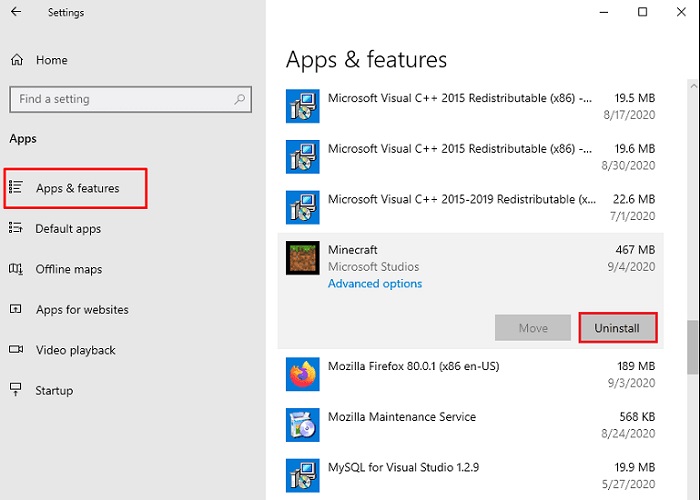Viewport: 700px width, 500px height.
Task: Go back with the Settings back arrow
Action: pyautogui.click(x=16, y=12)
